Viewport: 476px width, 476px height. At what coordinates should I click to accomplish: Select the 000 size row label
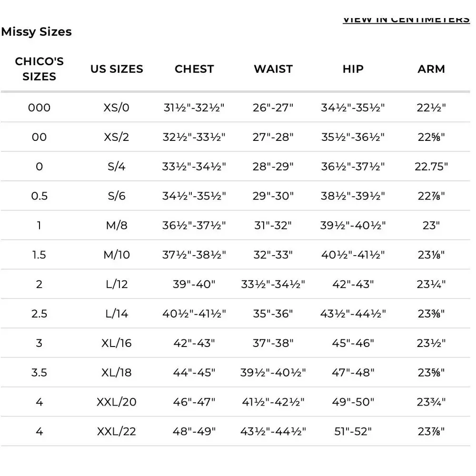(x=39, y=108)
